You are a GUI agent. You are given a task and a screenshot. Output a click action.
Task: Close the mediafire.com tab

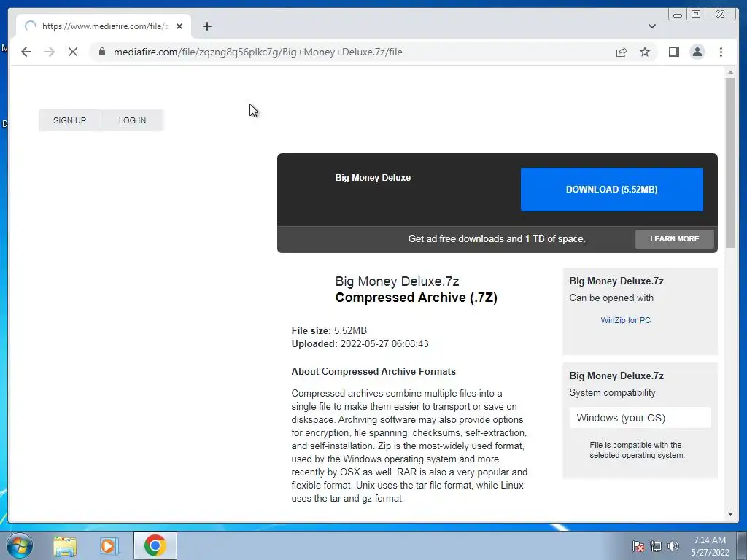pos(179,26)
